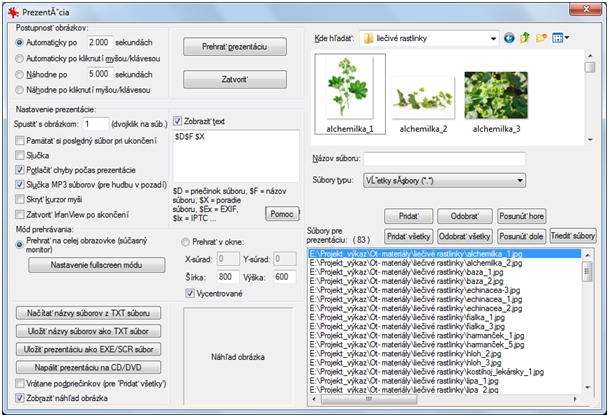This screenshot has height=417, width=609.
Task: Enable Skryť kurzor myši
Action: [19, 200]
